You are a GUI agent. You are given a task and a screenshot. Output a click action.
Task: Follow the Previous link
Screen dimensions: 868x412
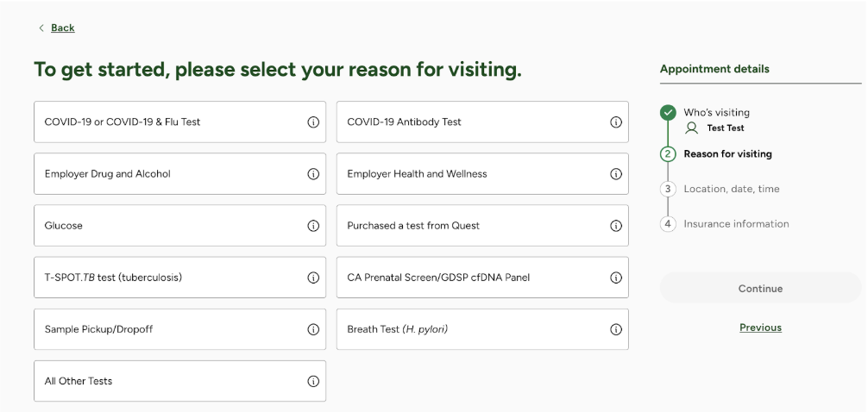click(x=761, y=328)
